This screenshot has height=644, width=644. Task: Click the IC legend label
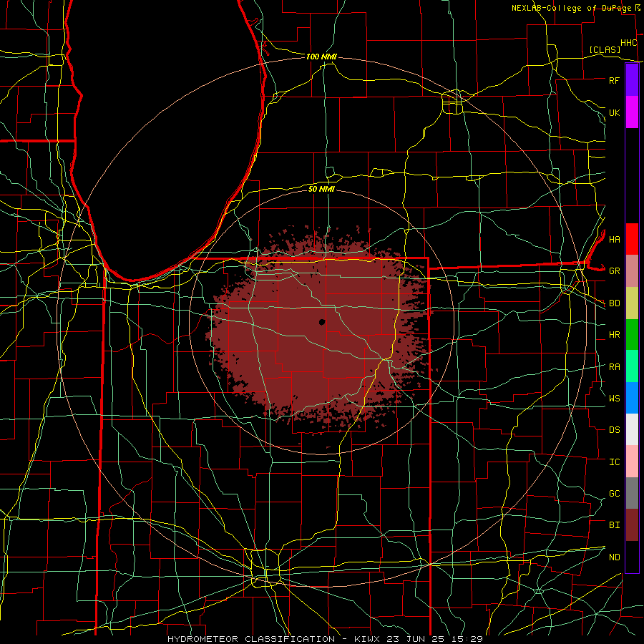[614, 462]
